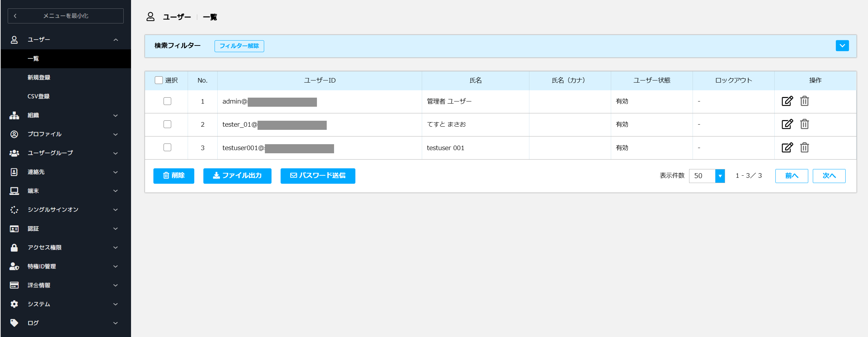Expand the システム menu chevron
Viewport: 868px width, 337px height.
pos(116,304)
